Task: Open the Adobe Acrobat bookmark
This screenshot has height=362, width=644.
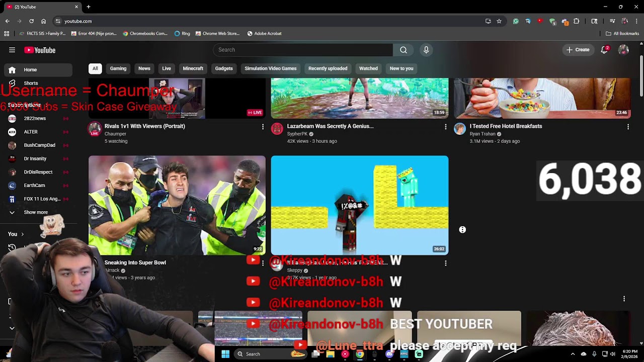Action: (264, 34)
